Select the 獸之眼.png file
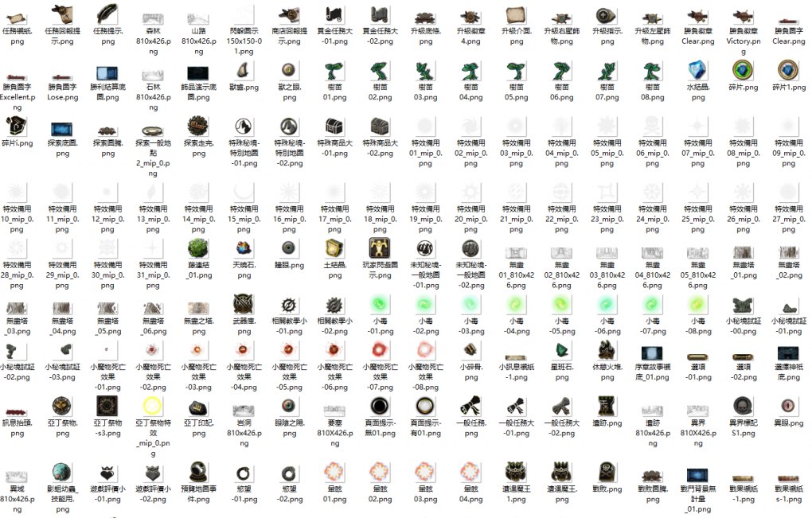 coord(289,71)
